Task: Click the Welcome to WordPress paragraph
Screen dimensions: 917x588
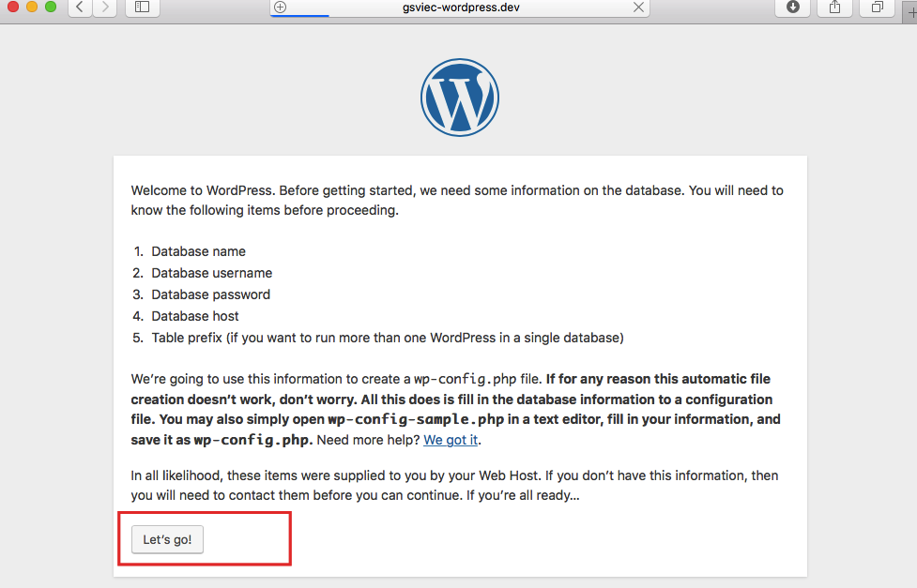Action: point(457,200)
